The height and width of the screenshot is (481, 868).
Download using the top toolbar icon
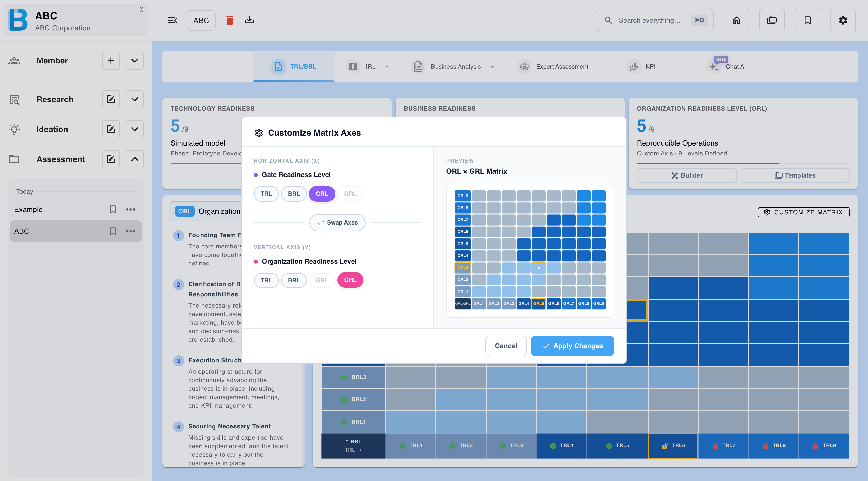coord(249,20)
